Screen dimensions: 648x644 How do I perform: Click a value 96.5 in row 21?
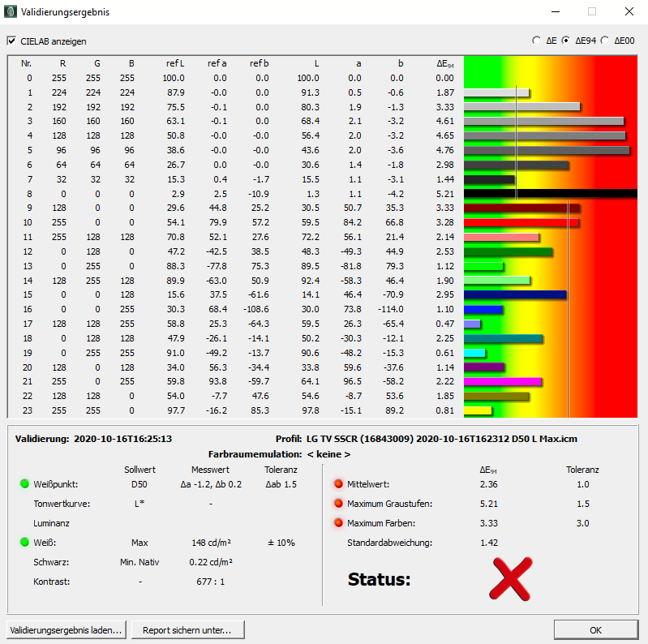(x=353, y=381)
